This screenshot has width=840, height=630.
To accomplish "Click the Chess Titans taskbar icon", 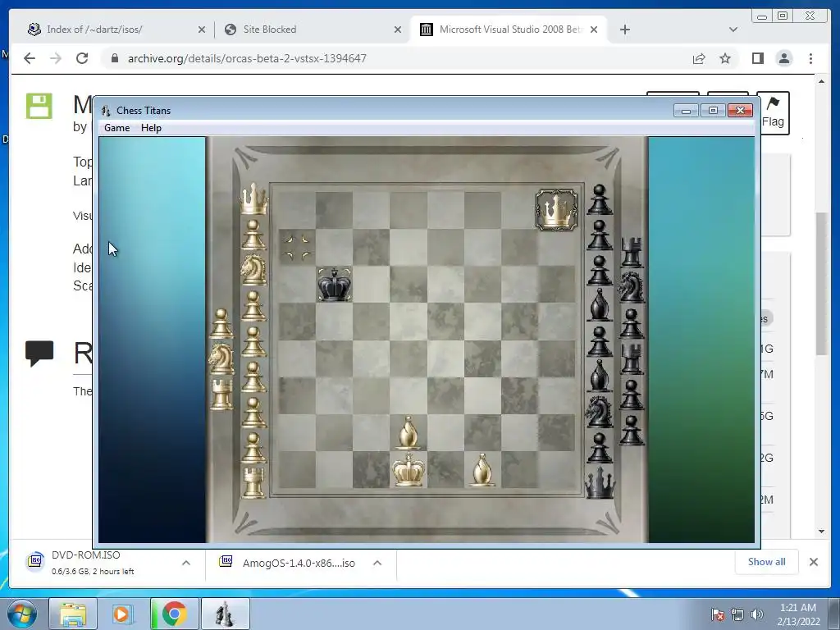I will [225, 614].
